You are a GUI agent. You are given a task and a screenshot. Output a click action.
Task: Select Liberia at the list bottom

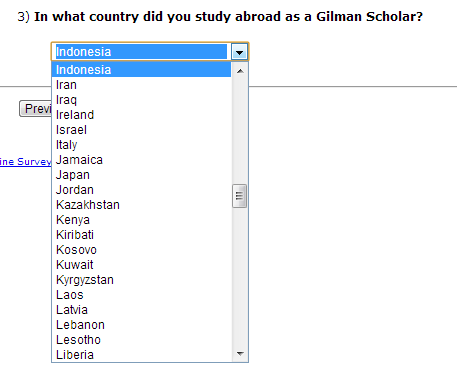click(141, 355)
